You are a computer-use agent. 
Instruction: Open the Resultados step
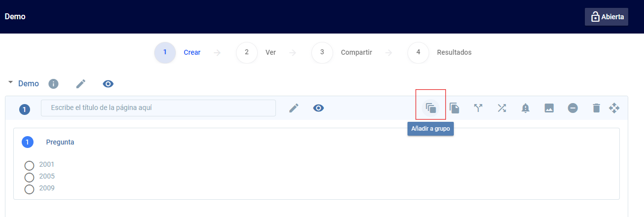pyautogui.click(x=418, y=52)
